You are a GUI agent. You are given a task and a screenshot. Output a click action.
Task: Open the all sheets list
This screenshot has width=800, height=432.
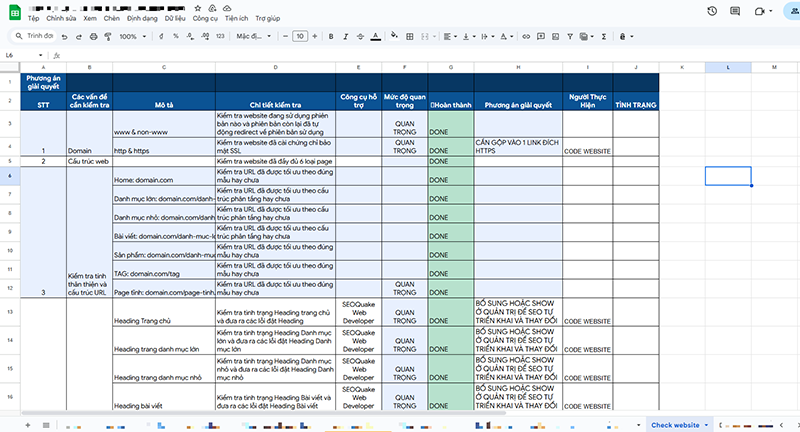tap(46, 425)
